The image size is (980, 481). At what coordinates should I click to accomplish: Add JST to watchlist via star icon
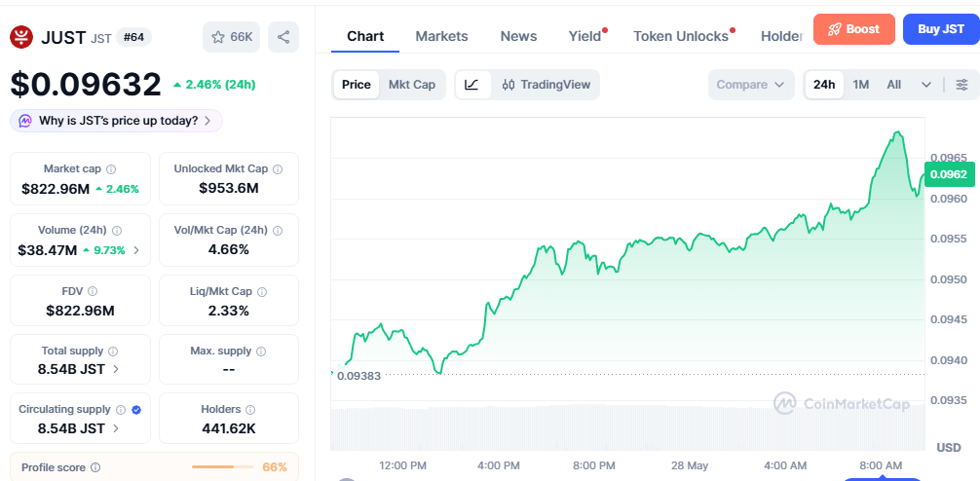coord(217,37)
